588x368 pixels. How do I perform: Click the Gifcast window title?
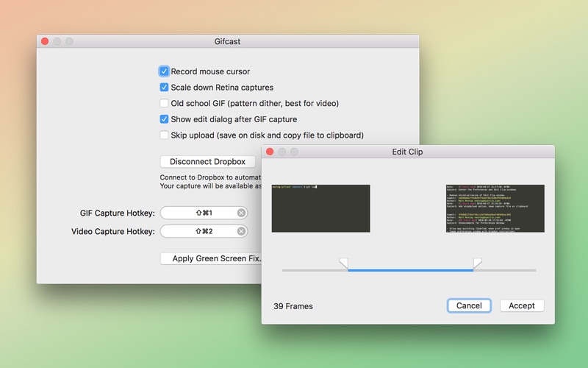227,41
